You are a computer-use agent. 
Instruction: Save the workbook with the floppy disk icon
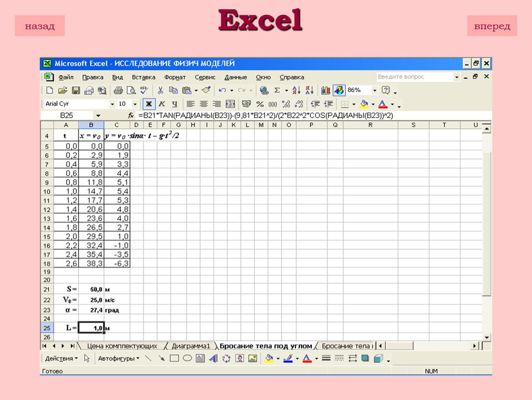(76, 90)
